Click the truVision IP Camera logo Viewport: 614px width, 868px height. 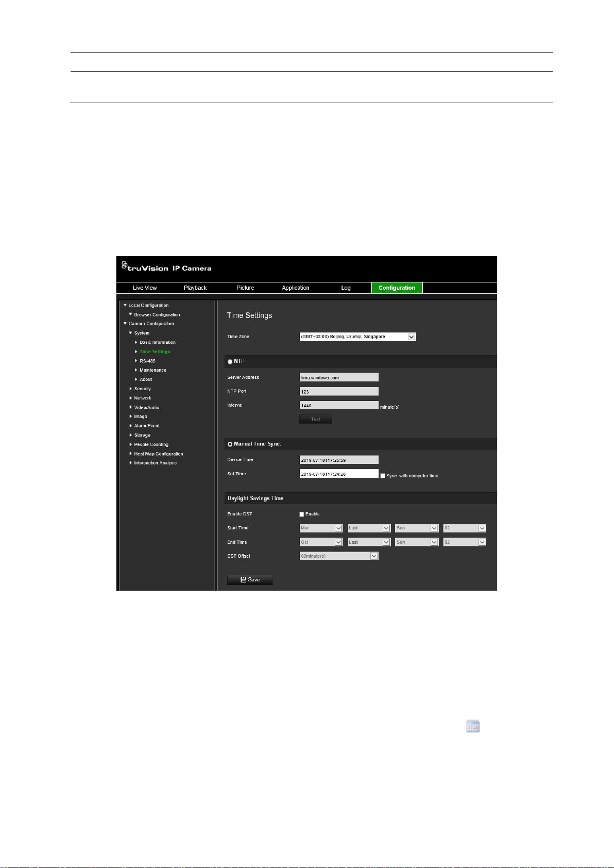tap(166, 267)
